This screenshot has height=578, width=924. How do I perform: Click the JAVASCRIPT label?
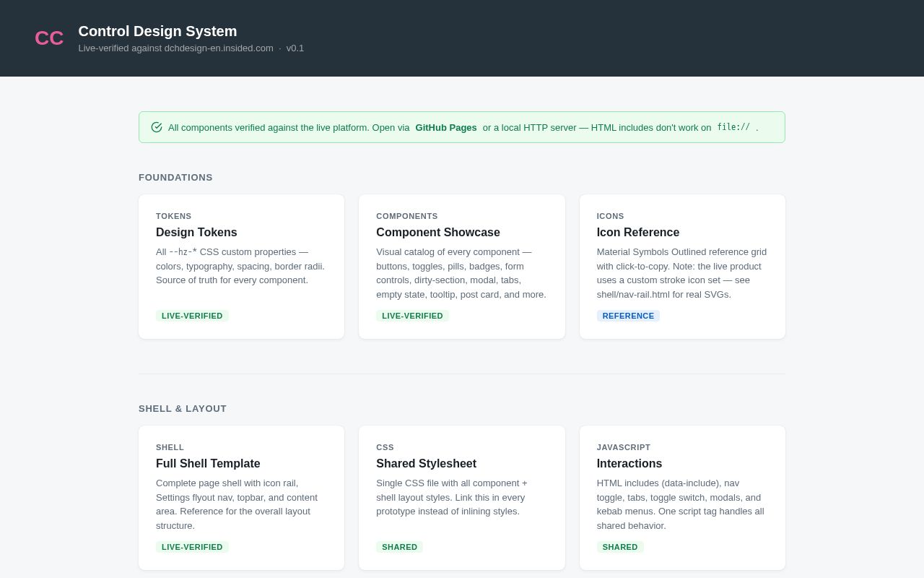tap(624, 447)
